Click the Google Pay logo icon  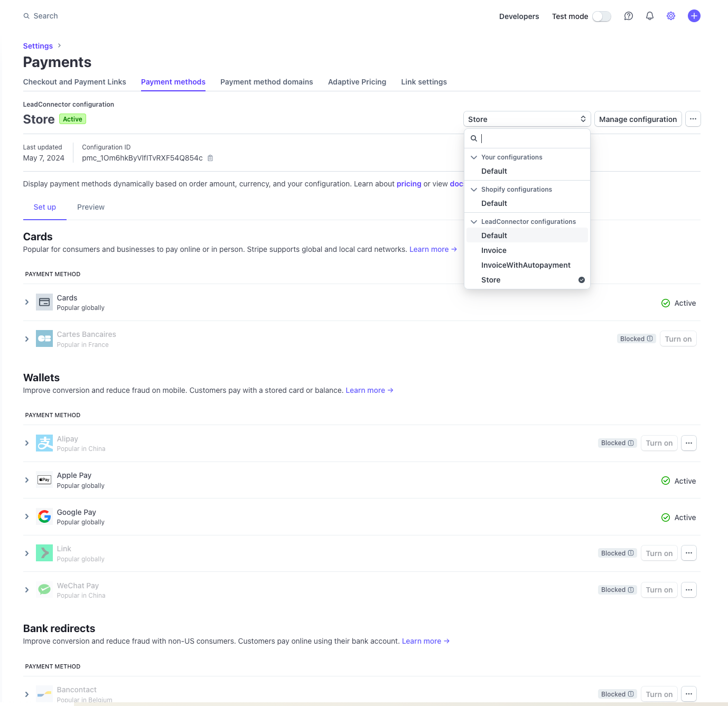coord(44,516)
